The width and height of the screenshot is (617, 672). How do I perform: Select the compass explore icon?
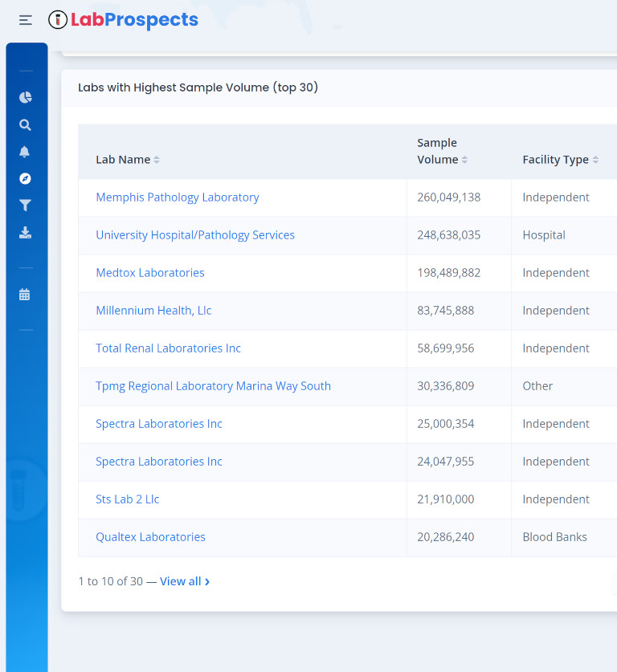(25, 178)
